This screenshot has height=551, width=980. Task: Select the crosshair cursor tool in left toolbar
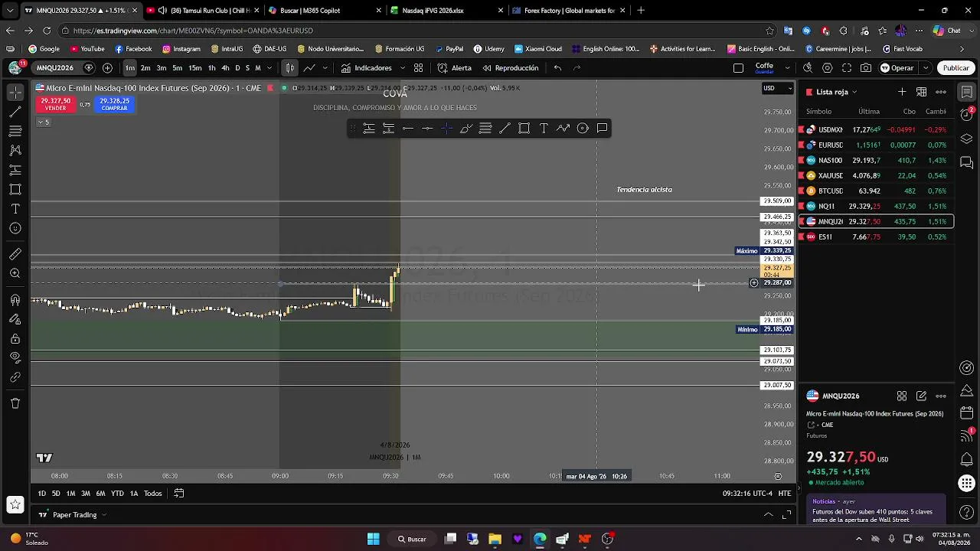[x=15, y=92]
